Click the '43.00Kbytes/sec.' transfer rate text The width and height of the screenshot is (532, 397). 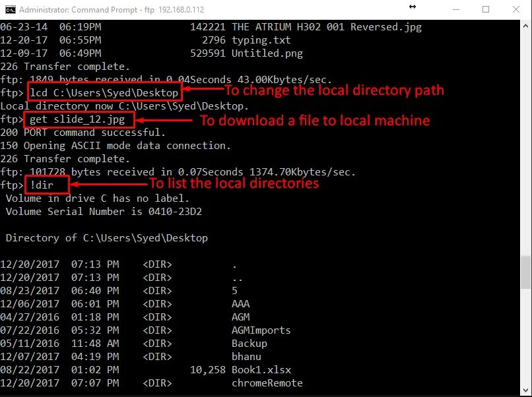[284, 80]
